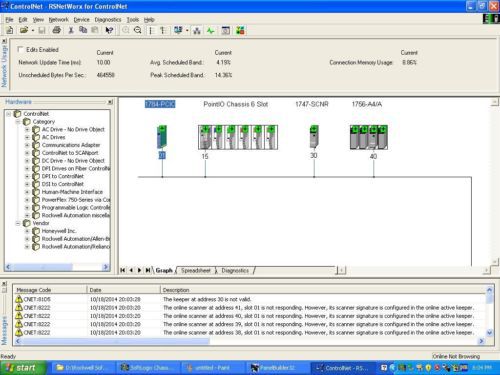Switch to the Spreadsheet tab

196,270
